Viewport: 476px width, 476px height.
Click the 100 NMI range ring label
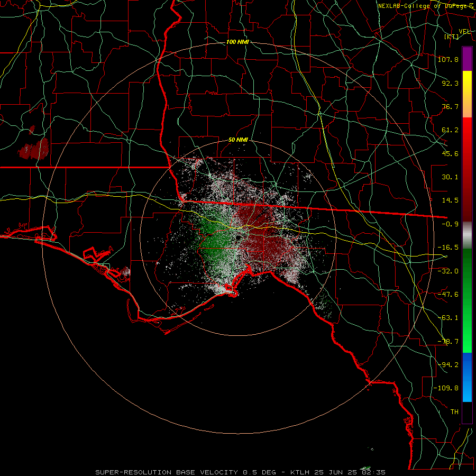point(237,42)
